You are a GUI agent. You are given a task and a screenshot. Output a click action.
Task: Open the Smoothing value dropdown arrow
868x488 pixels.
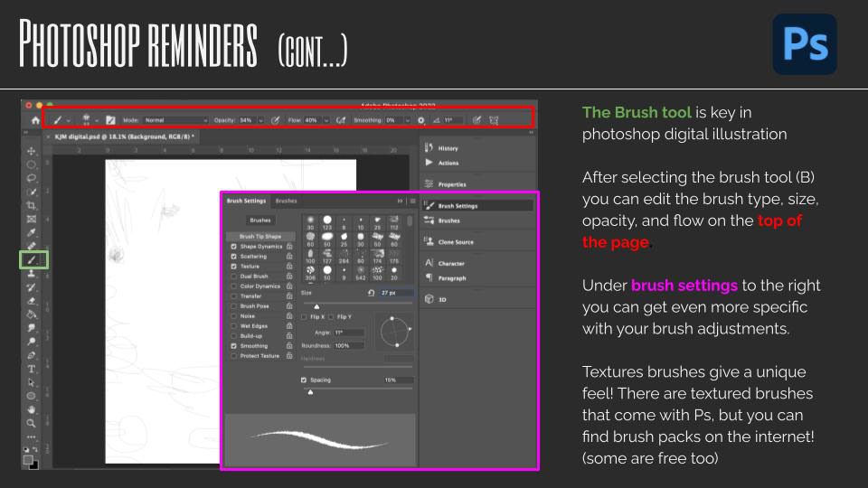[x=407, y=120]
